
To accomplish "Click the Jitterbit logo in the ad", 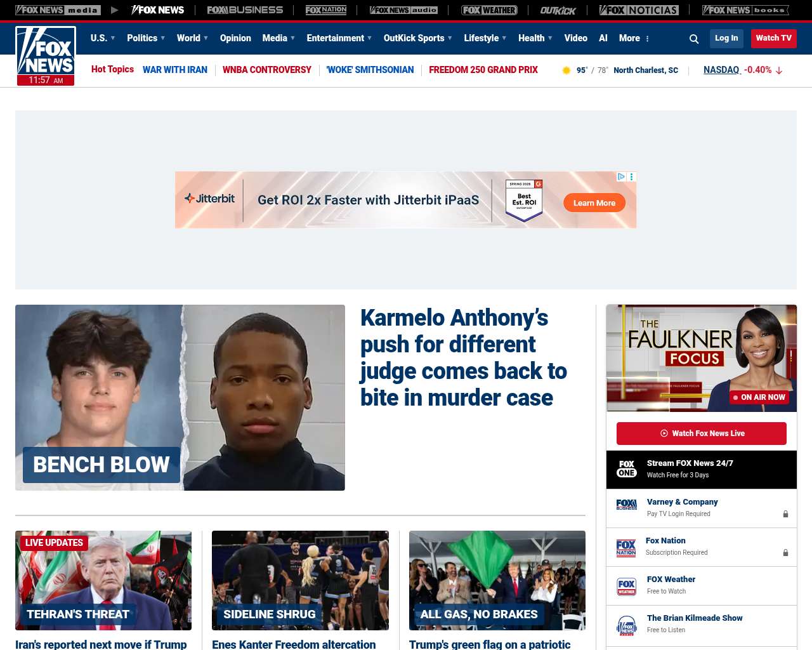I will click(209, 199).
